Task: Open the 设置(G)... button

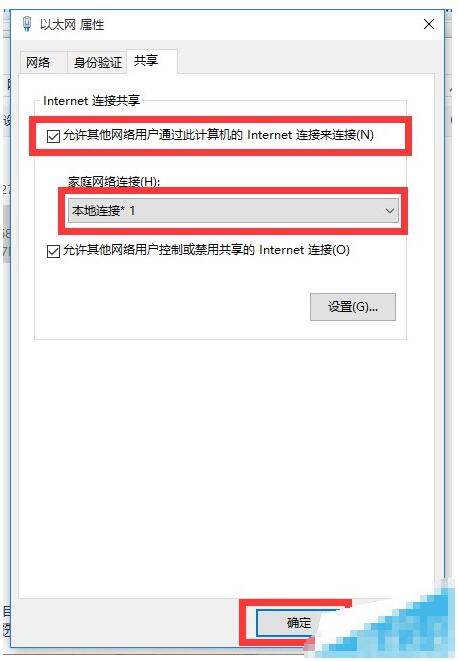Action: [353, 307]
